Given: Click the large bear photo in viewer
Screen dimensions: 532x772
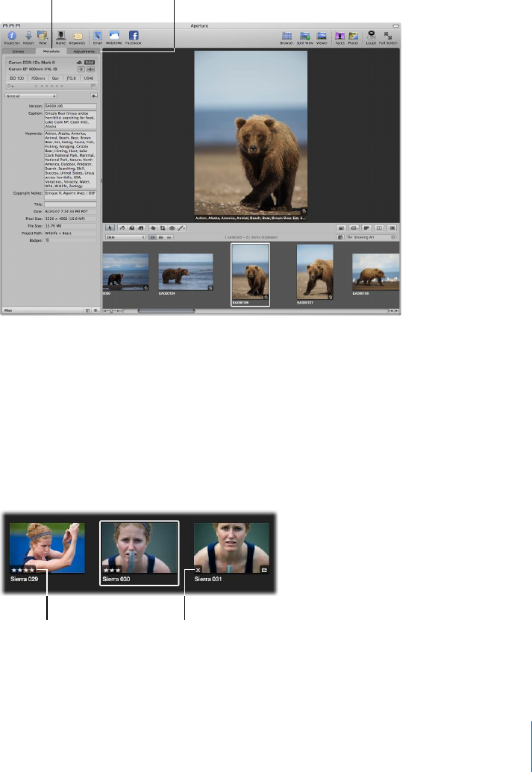Looking at the screenshot, I should [251, 136].
